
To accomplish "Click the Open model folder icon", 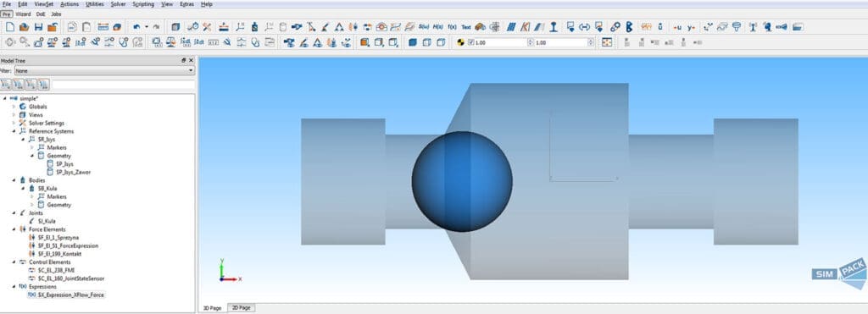I will point(25,26).
